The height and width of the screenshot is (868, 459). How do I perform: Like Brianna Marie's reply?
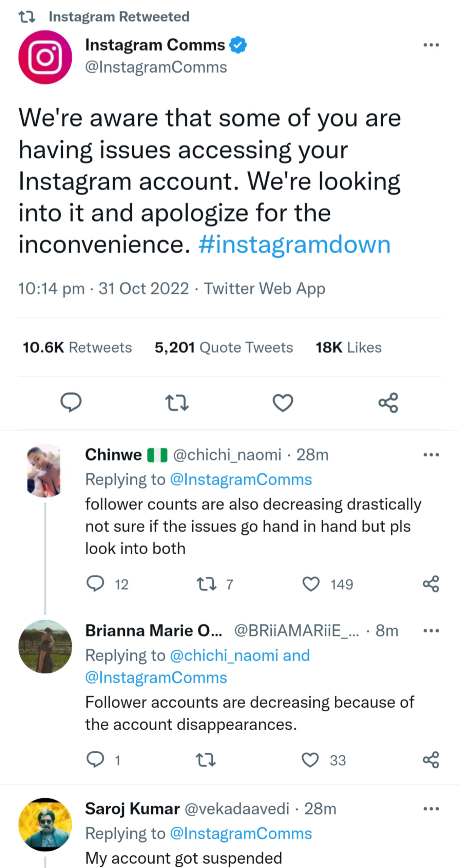pos(310,760)
